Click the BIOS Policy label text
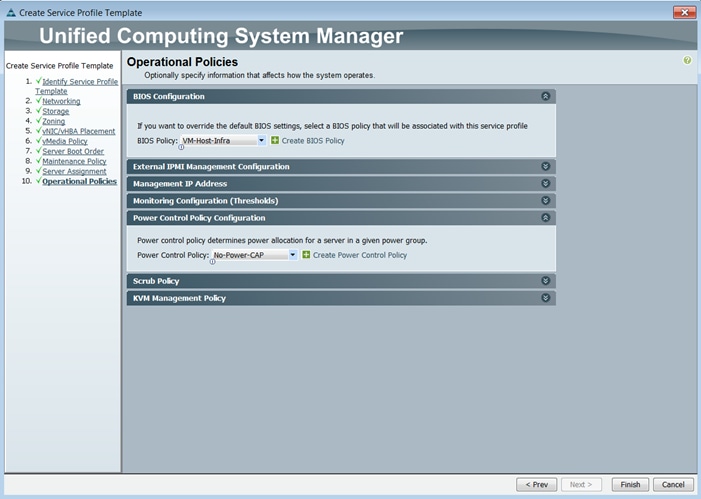 point(157,140)
